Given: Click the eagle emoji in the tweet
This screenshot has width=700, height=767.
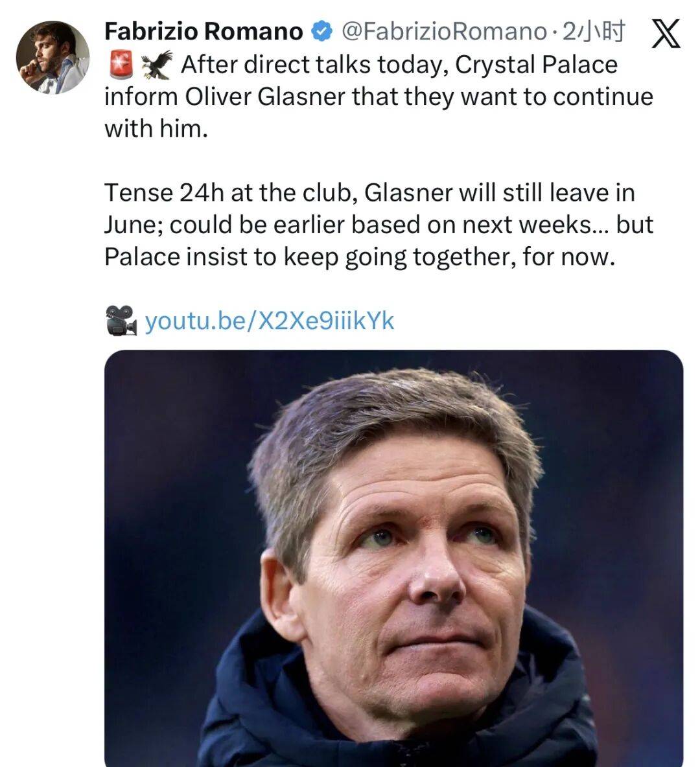Looking at the screenshot, I should (158, 63).
